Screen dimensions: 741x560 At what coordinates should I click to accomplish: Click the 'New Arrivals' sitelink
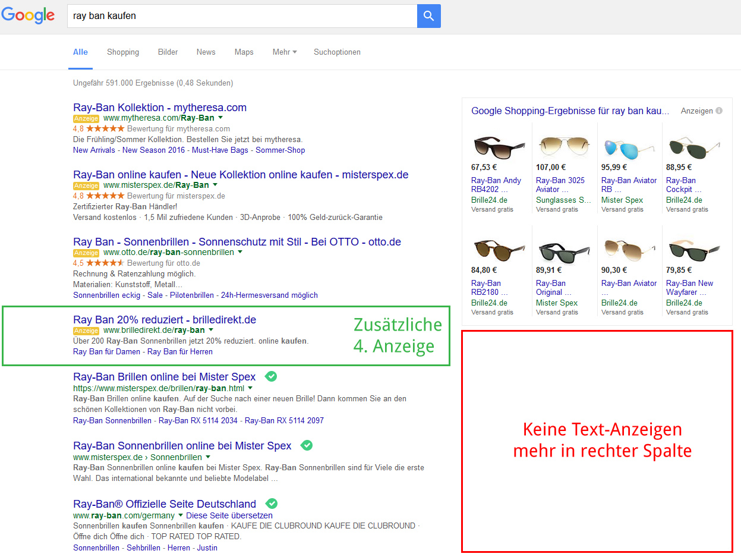[x=94, y=150]
